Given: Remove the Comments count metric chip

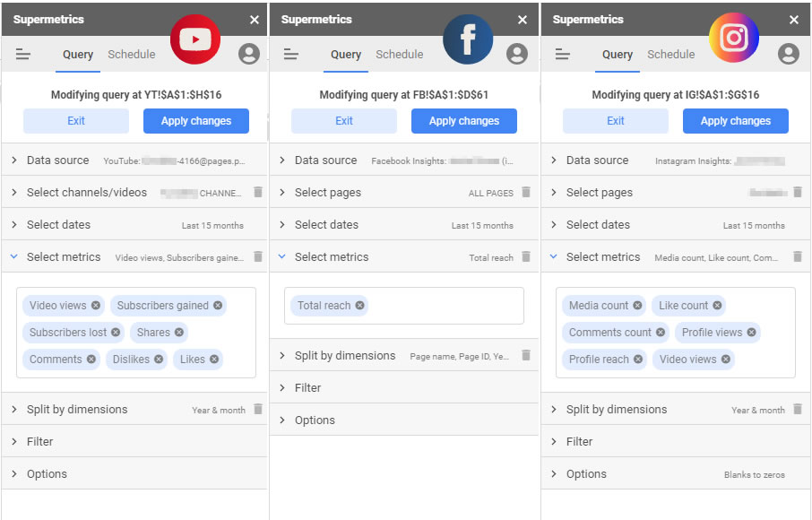Looking at the screenshot, I should click(661, 333).
